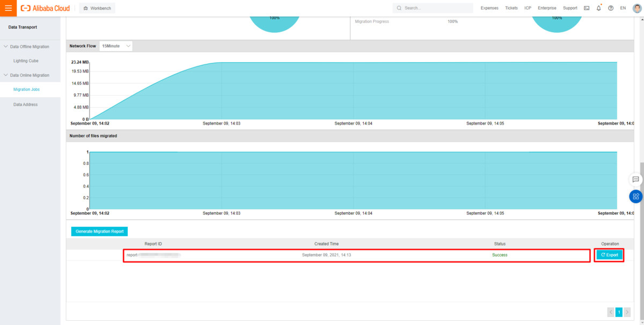
Task: Click the Number of files migrated heading
Action: pyautogui.click(x=93, y=136)
